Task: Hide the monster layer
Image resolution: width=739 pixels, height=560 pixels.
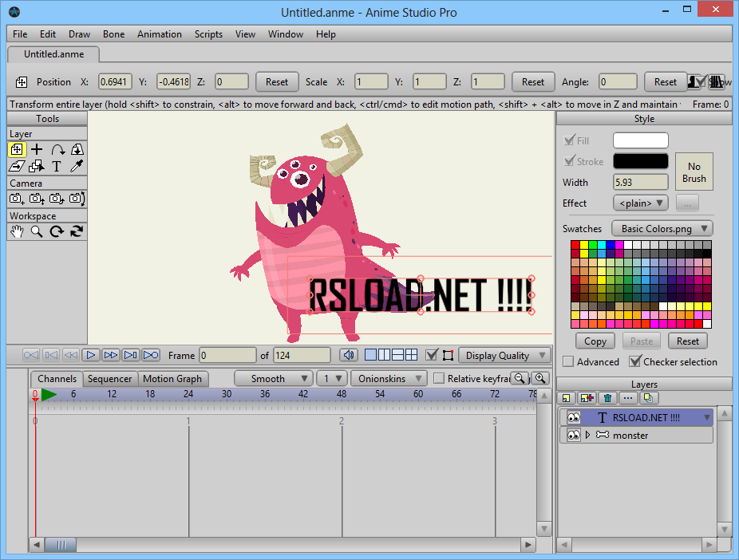Action: tap(574, 436)
